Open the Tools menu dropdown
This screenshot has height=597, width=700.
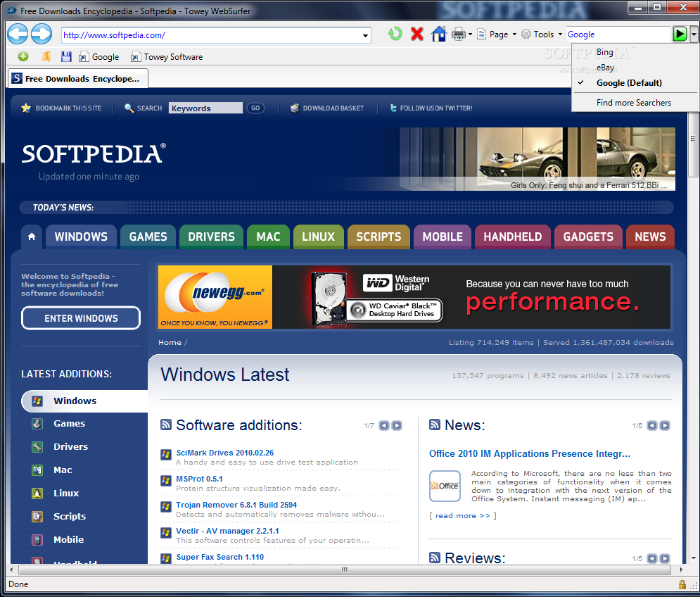pyautogui.click(x=542, y=34)
